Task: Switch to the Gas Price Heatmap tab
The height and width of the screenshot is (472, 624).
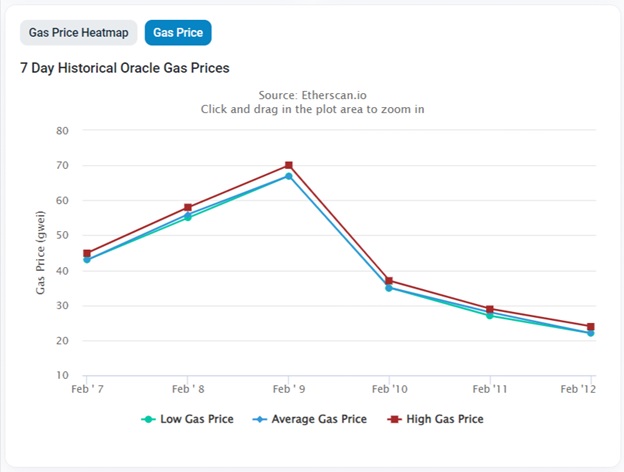Action: click(78, 33)
